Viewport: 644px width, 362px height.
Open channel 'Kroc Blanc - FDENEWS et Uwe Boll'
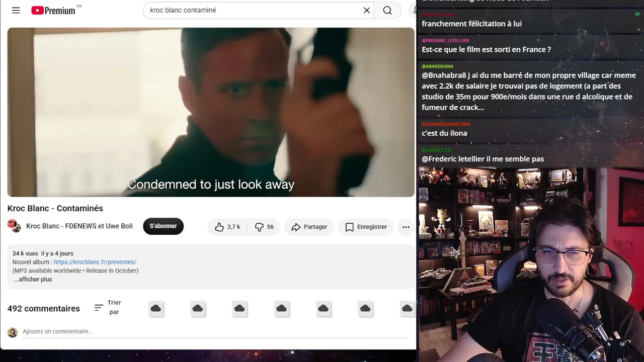[79, 226]
